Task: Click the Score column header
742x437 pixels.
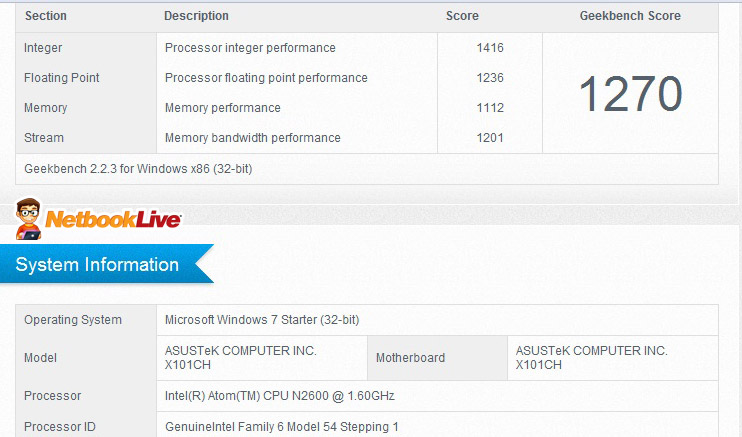Action: click(462, 16)
